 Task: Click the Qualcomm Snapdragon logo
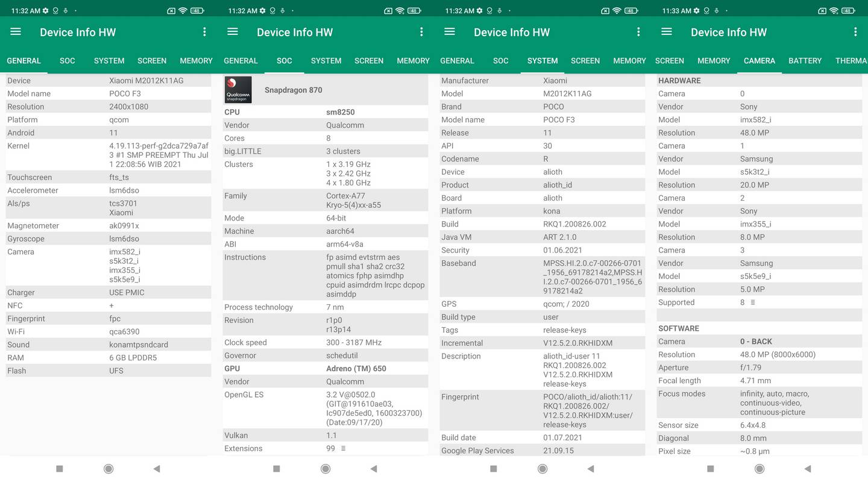[238, 90]
